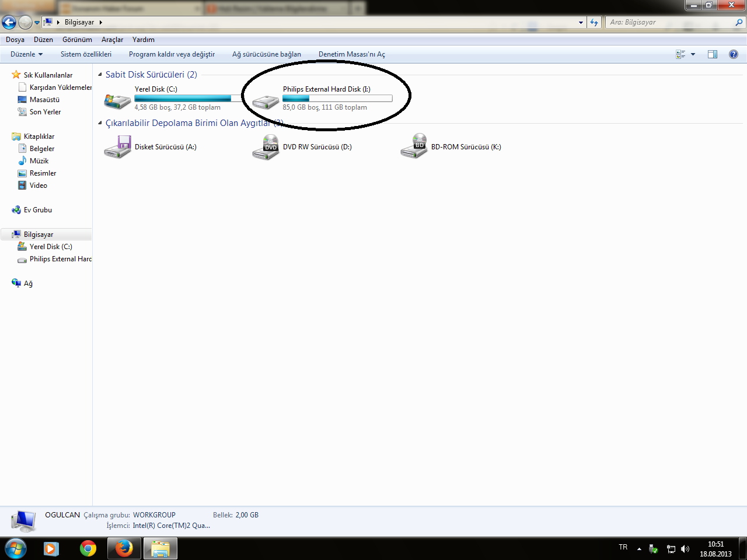Screen dimensions: 747x560
Task: Open the Görünüm menu
Action: (77, 40)
